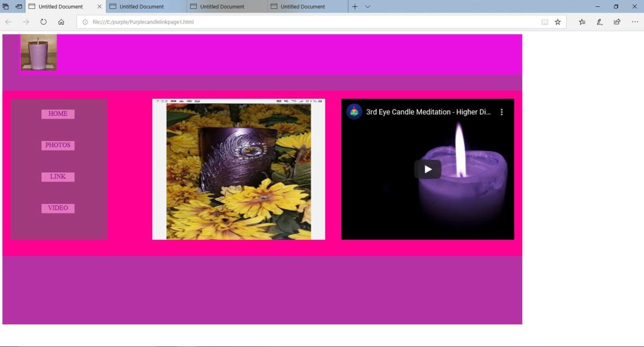Image resolution: width=644 pixels, height=347 pixels.
Task: Click the Add notes pen icon
Action: [599, 22]
